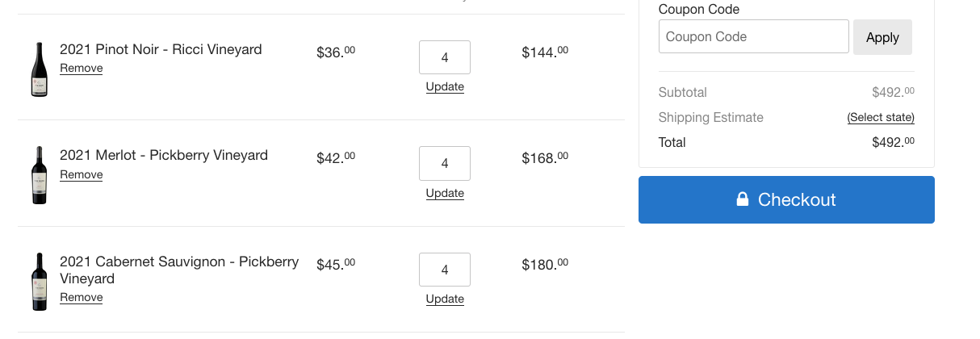Image resolution: width=980 pixels, height=339 pixels.
Task: Click the Pinot Noir bottle thumbnail
Action: (39, 69)
